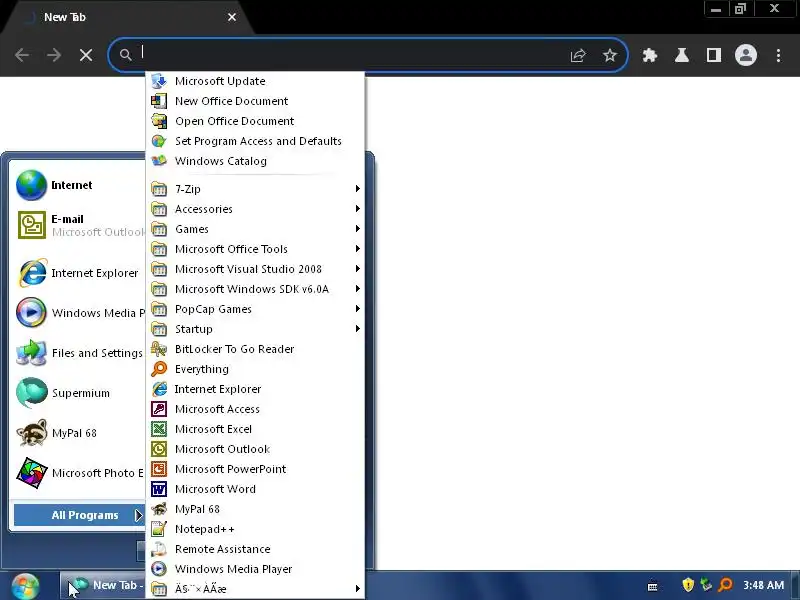Viewport: 800px width, 600px height.
Task: Click the Safely Remove Hardware tray icon
Action: 706,585
